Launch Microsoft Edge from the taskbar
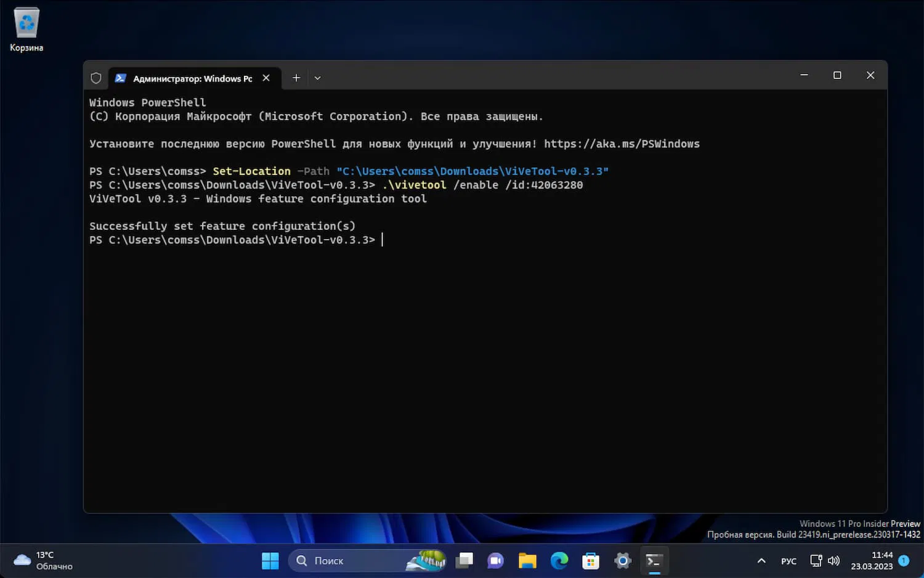Viewport: 924px width, 578px height. pyautogui.click(x=559, y=561)
